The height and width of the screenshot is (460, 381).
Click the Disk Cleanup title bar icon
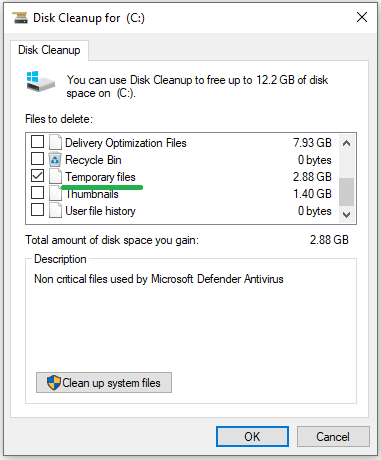tap(20, 18)
